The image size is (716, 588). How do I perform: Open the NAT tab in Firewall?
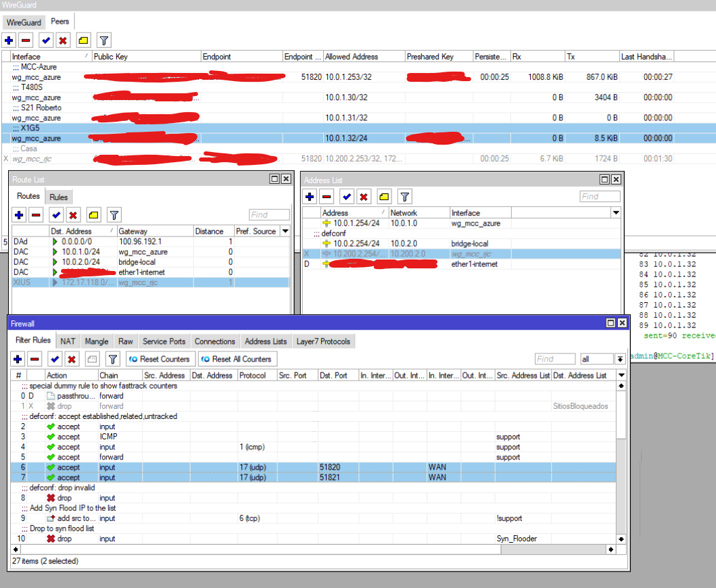coord(68,341)
